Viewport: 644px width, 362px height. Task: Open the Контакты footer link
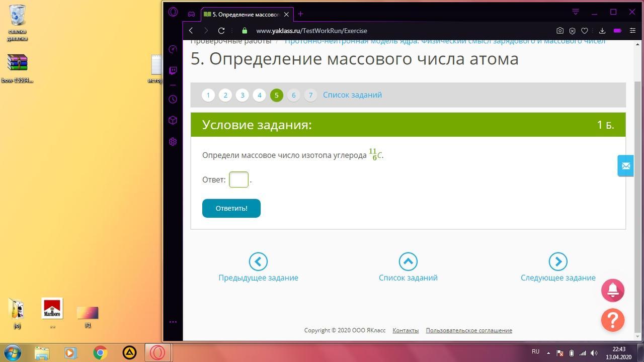(406, 330)
